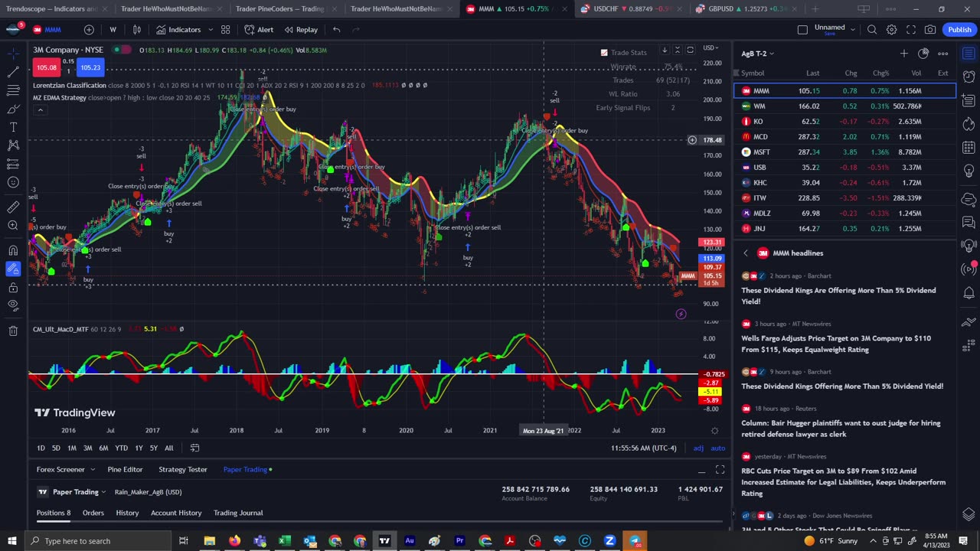980x551 pixels.
Task: Undo the last chart action
Action: 336,30
